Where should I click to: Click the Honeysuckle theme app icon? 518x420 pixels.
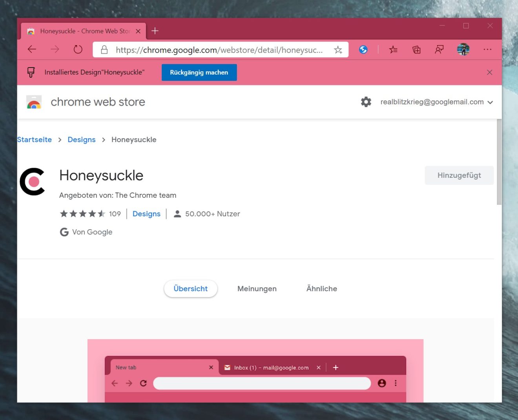(x=33, y=181)
